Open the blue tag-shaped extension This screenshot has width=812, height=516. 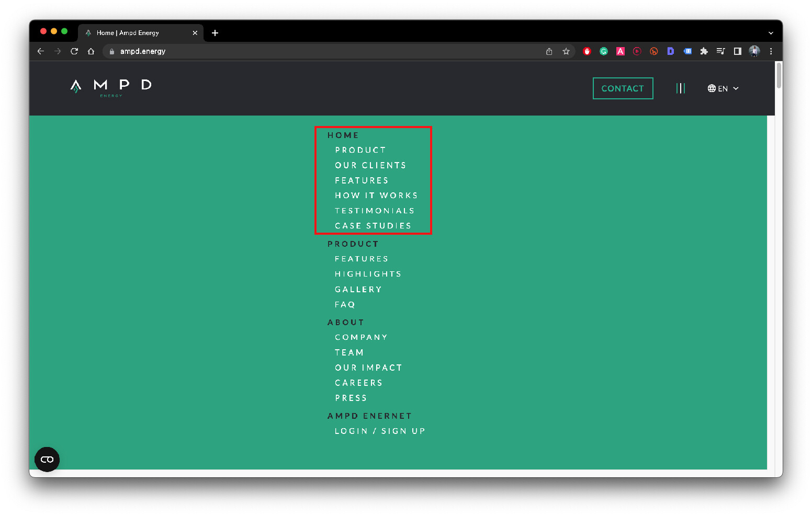pos(687,51)
